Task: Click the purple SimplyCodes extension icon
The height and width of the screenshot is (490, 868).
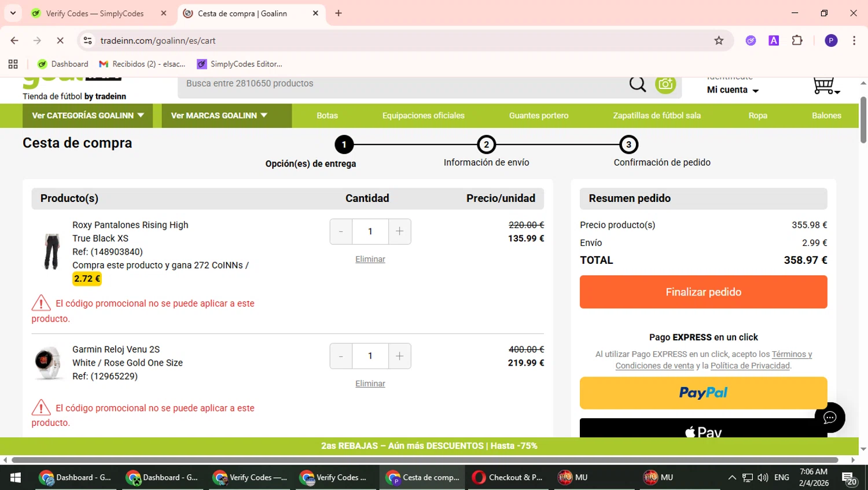Action: click(751, 40)
